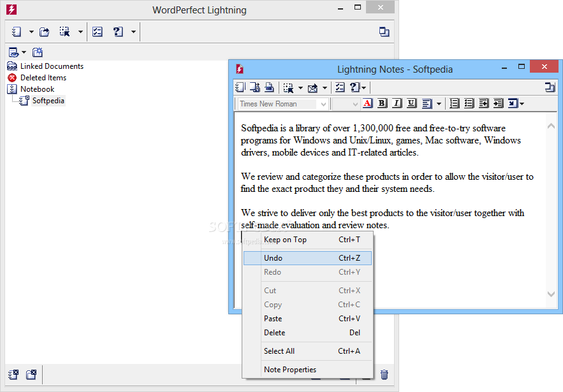Expand the help dropdown arrow in main window
The width and height of the screenshot is (563, 392).
[133, 32]
